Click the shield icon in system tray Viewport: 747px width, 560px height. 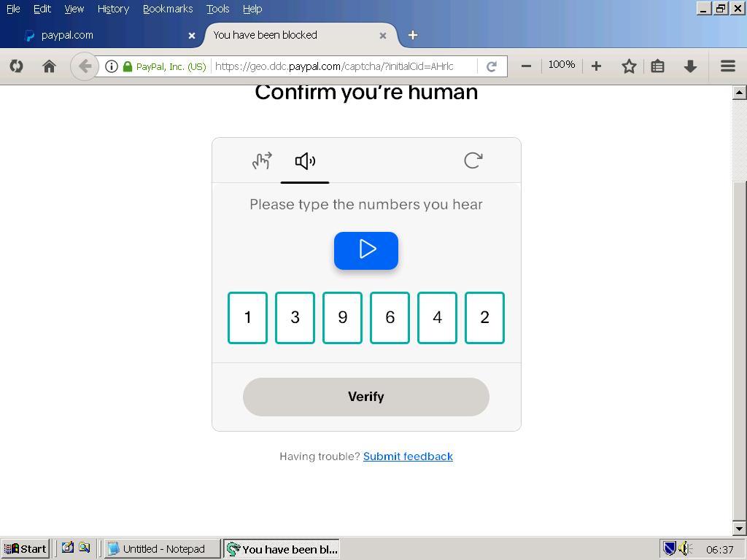670,549
